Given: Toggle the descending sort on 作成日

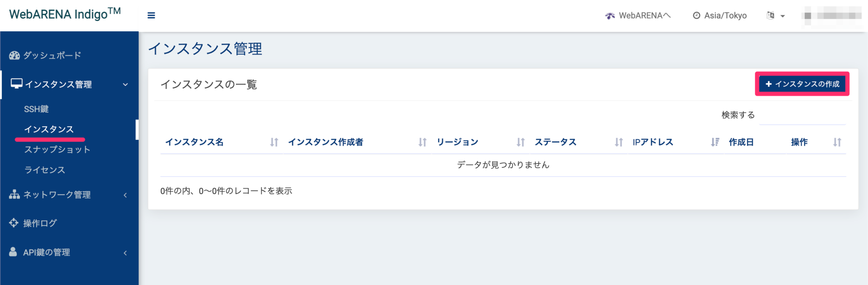Looking at the screenshot, I should [714, 142].
